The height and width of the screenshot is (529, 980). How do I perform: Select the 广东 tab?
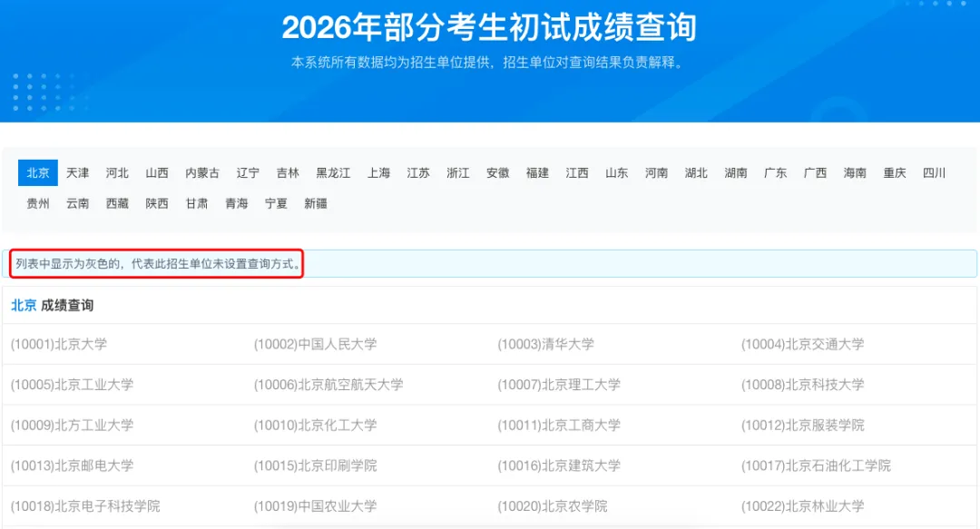[776, 172]
